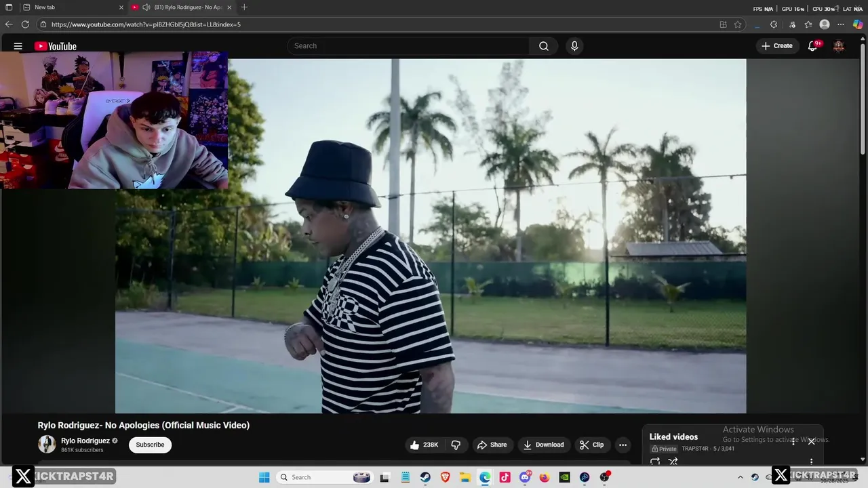Screen dimensions: 868x488
Task: Open the split screen icon in address bar
Action: pyautogui.click(x=723, y=24)
